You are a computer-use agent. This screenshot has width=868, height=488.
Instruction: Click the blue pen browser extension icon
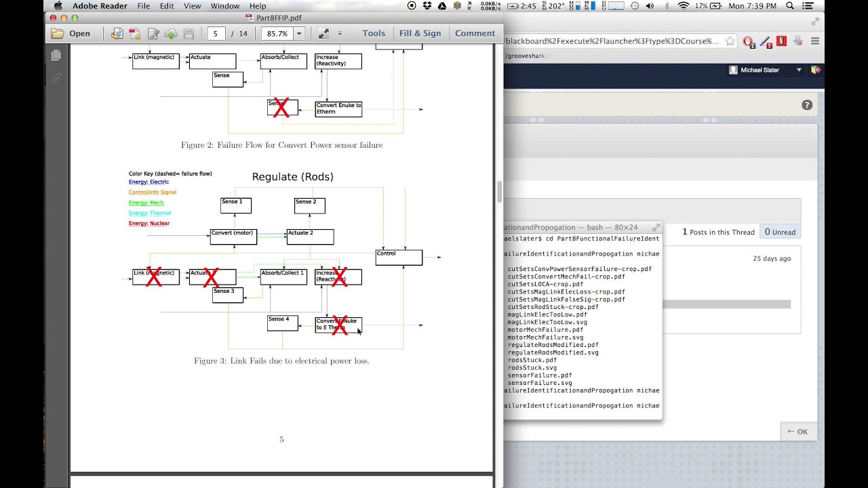coord(766,41)
